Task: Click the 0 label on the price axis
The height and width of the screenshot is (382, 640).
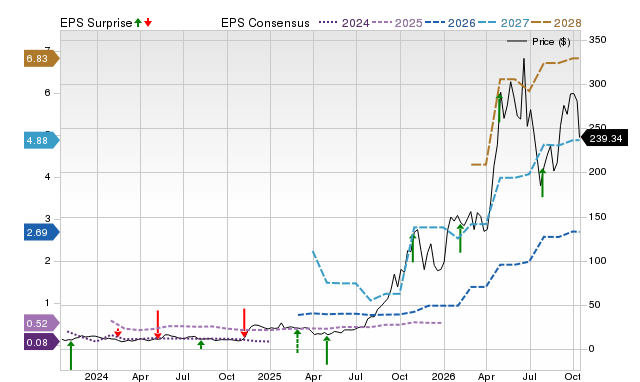Action: pos(592,349)
